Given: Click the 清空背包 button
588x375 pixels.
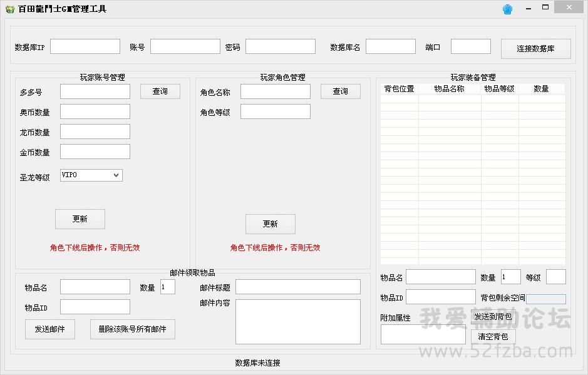Looking at the screenshot, I should 493,337.
